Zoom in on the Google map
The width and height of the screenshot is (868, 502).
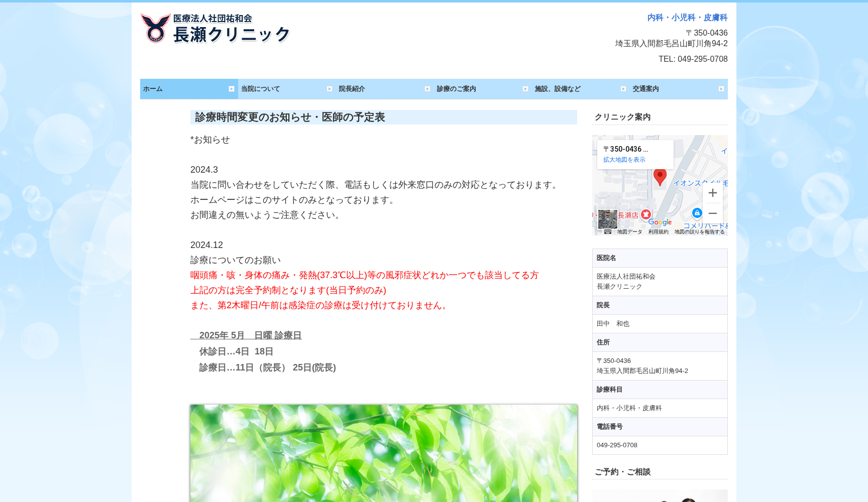(713, 193)
